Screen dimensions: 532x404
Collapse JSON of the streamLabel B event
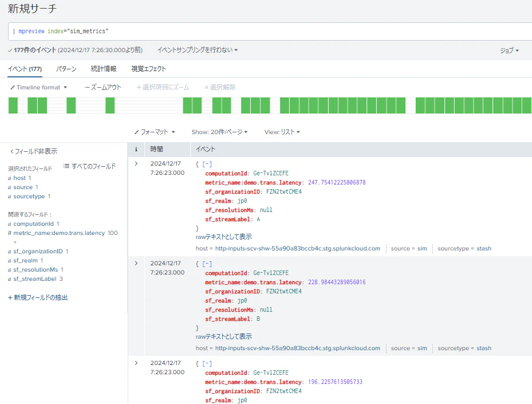[x=207, y=264]
